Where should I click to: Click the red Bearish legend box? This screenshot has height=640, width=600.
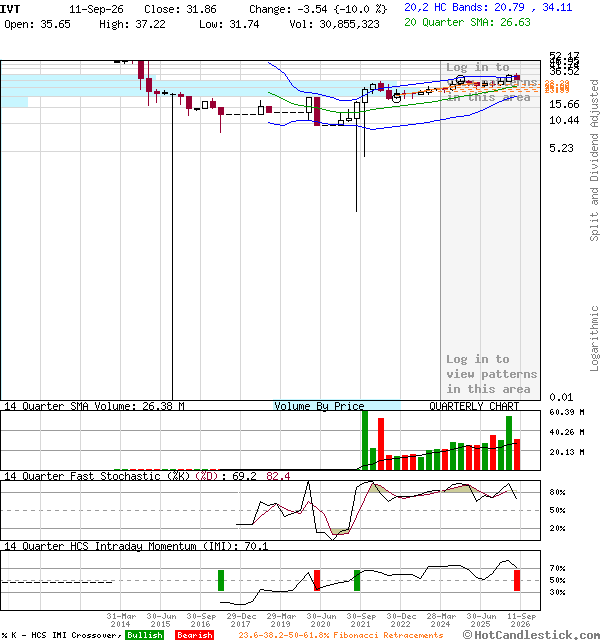195,635
